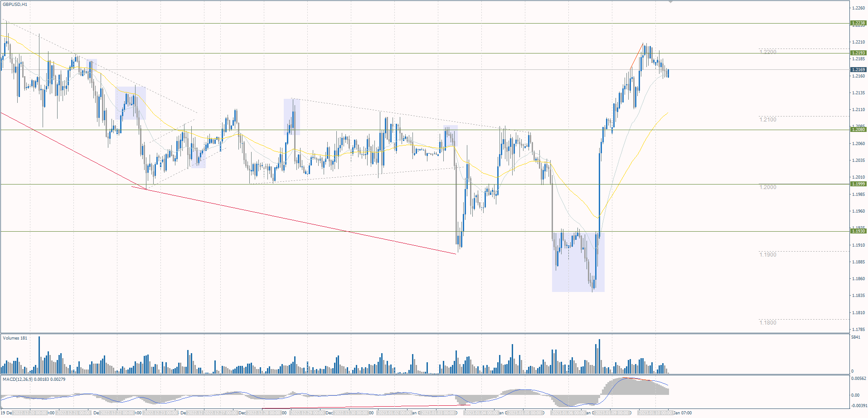
Task: Click the 5841 volume scale maximum value
Action: click(x=856, y=337)
